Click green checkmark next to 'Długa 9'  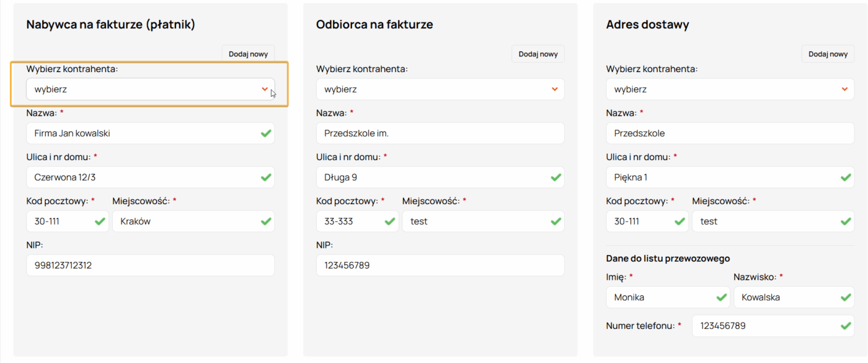pyautogui.click(x=556, y=177)
